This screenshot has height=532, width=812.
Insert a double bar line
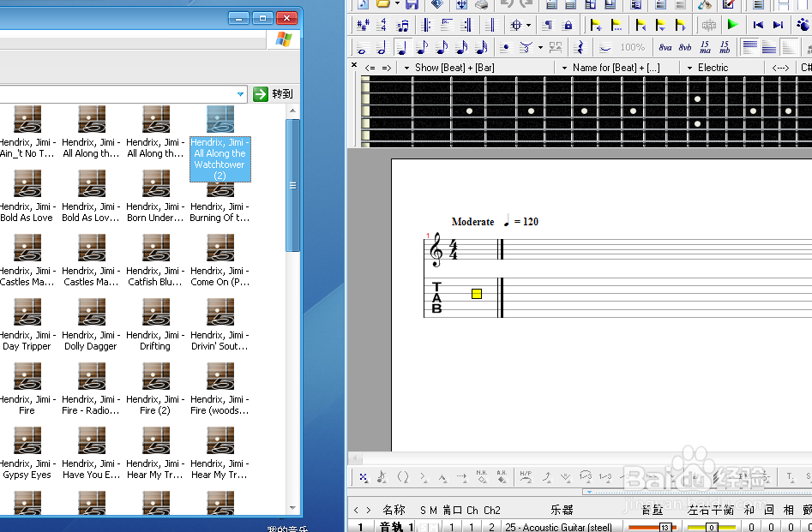pos(490,25)
